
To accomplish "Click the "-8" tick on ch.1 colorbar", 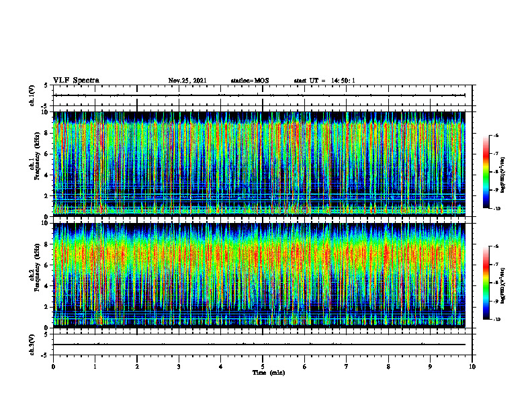I will tap(496, 172).
